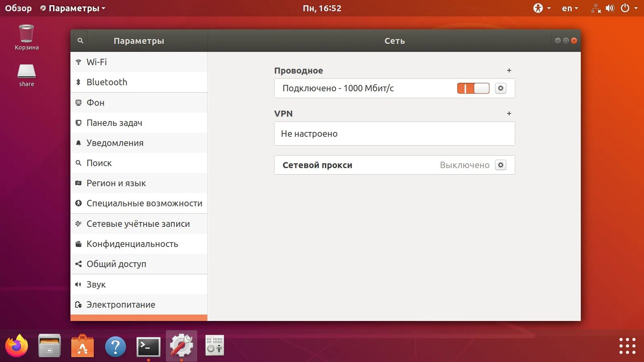Click the Не настроено VPN row
Screen dimensions: 644x362
click(394, 134)
